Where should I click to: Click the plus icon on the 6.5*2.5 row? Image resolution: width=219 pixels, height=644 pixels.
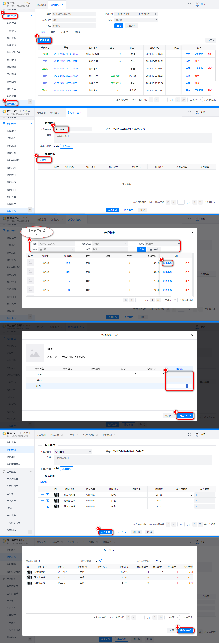pyautogui.click(x=43, y=494)
